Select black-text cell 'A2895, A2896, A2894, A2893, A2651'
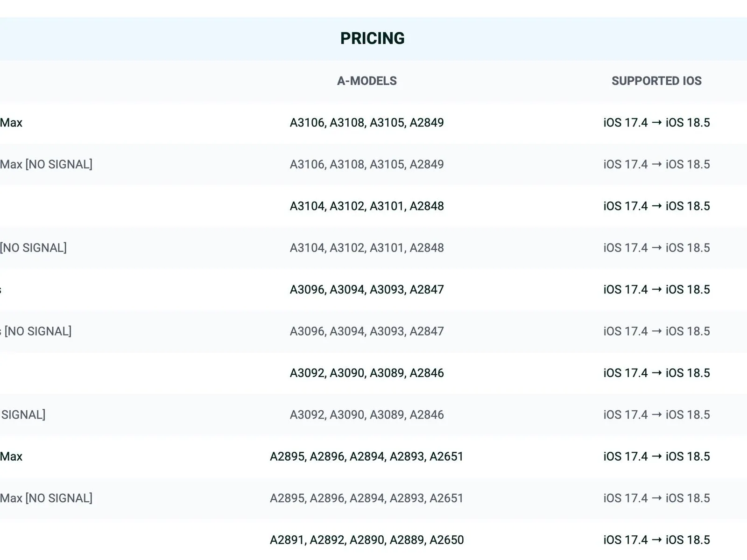This screenshot has width=747, height=560. pyautogui.click(x=367, y=456)
